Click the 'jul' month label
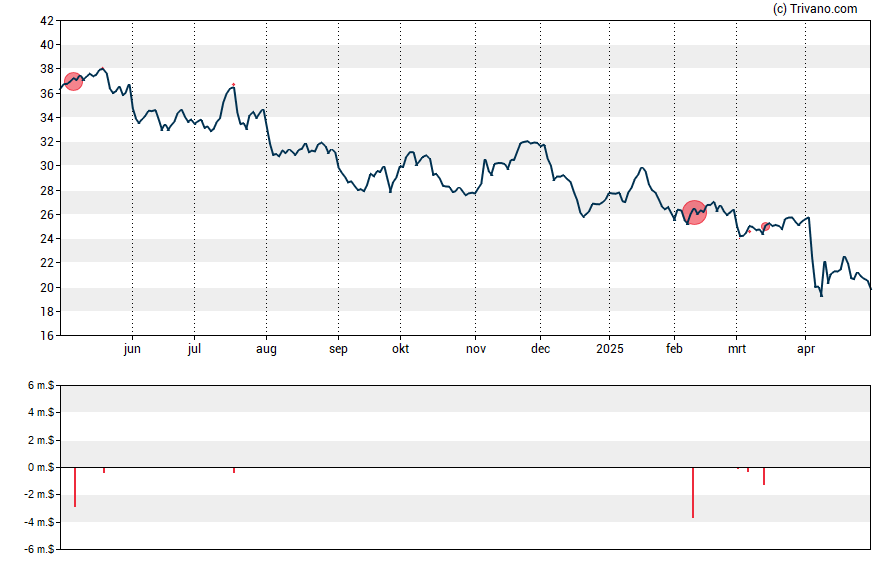Viewport: 888px width, 565px height. point(194,349)
